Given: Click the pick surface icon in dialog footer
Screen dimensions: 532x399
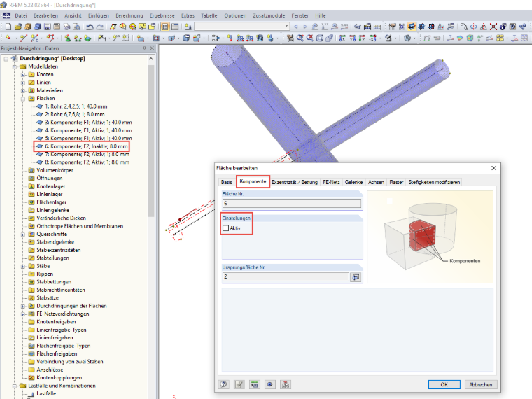Looking at the screenshot, I should click(286, 384).
